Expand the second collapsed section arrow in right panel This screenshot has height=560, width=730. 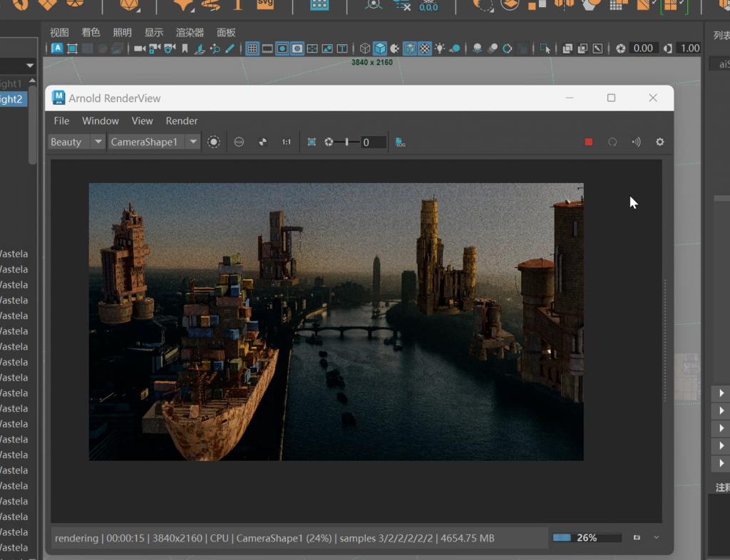(x=721, y=410)
